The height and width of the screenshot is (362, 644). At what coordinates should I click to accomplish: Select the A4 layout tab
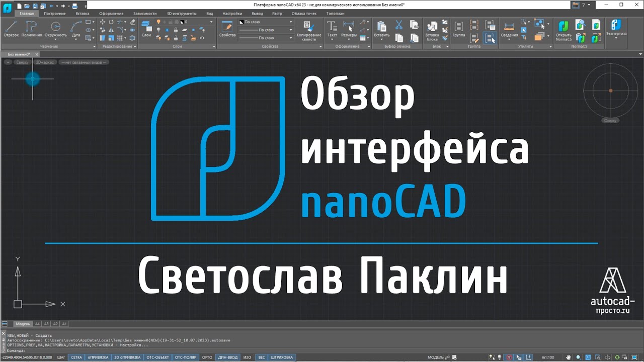(x=37, y=324)
